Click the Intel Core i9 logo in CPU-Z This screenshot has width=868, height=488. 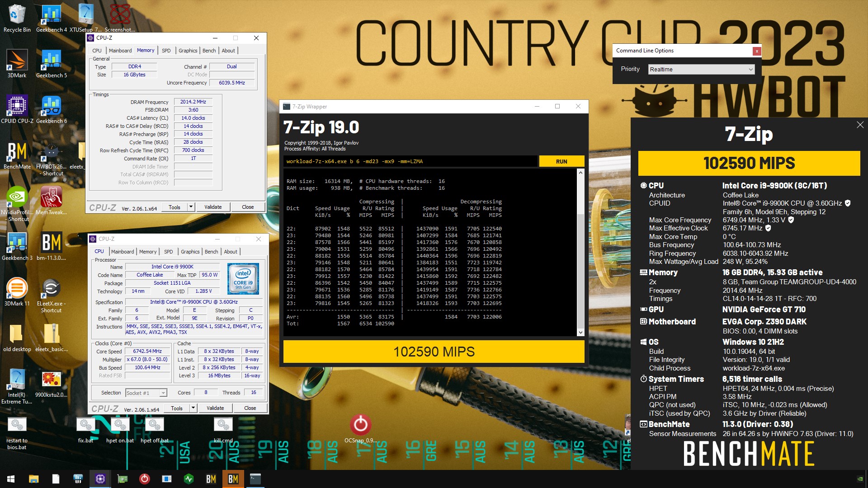click(243, 279)
